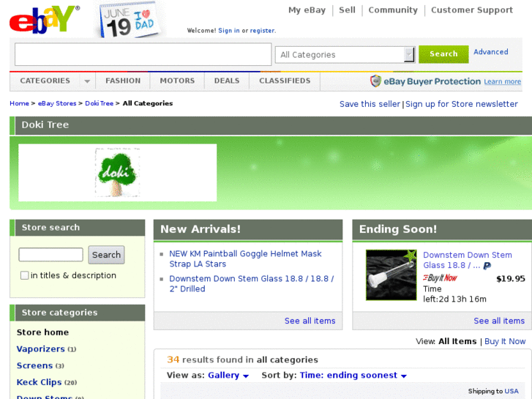The width and height of the screenshot is (532, 399).
Task: Open the Categories navigation tab
Action: [x=45, y=81]
